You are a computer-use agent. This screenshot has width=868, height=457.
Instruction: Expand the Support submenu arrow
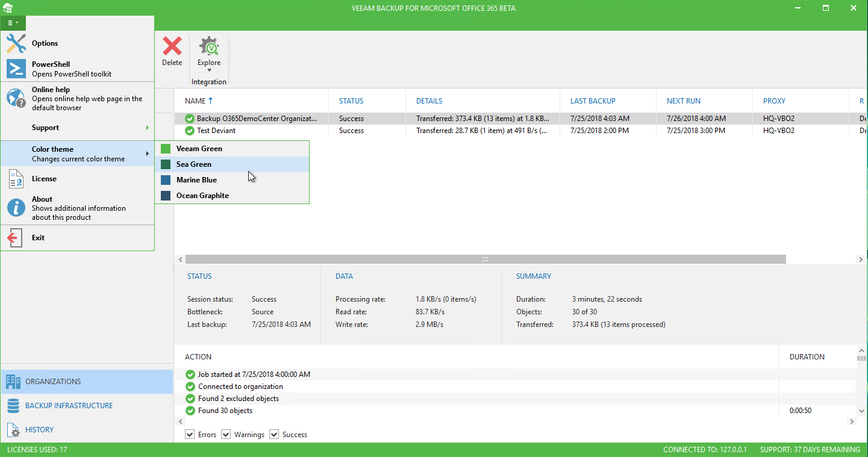[x=147, y=128]
